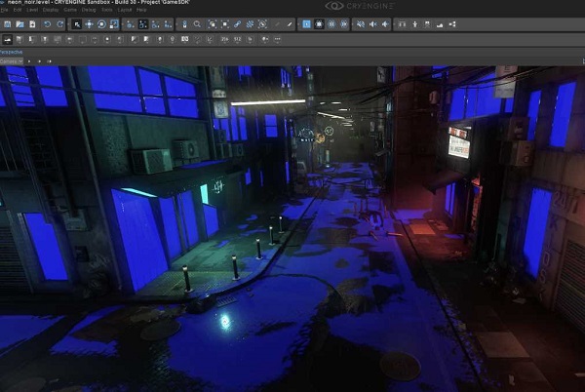Click the node graph icon at top toolbar end

(x=452, y=24)
